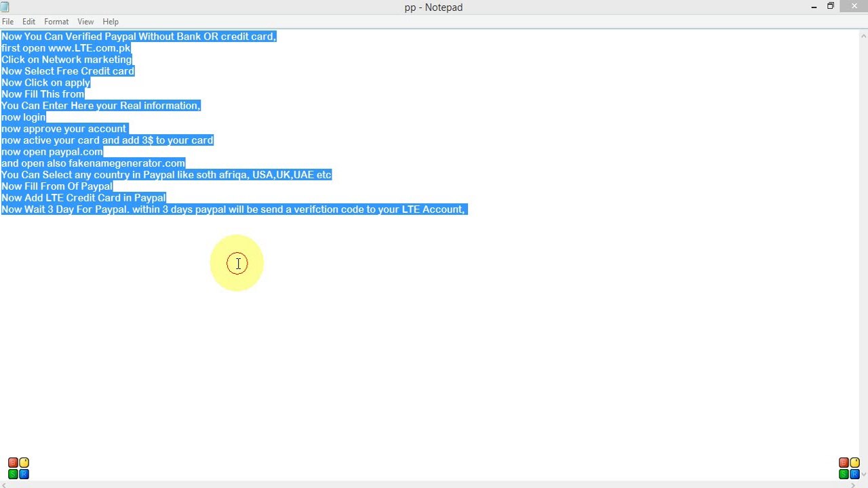Click the Notepad icon in the title bar
868x488 pixels.
pos(5,7)
